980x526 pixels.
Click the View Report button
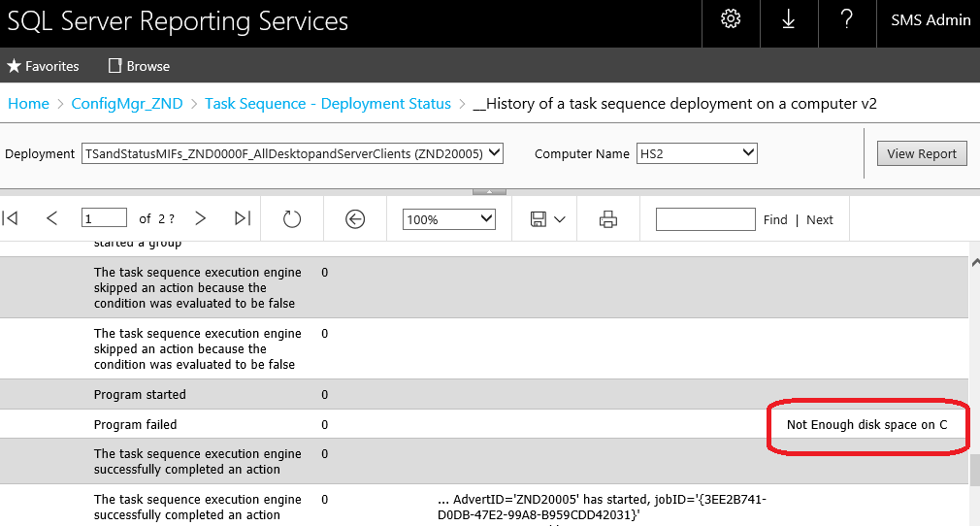[x=921, y=153]
